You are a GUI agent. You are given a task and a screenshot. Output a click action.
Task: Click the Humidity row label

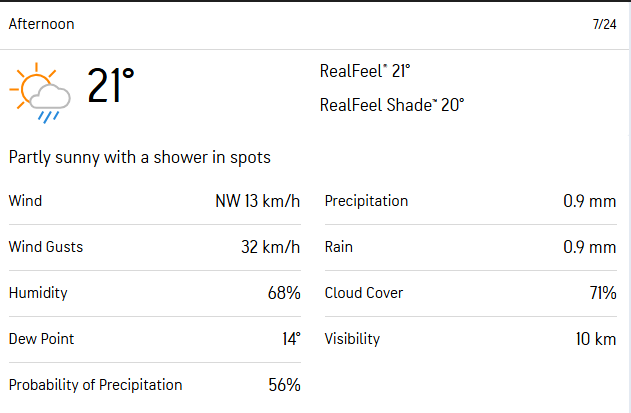click(x=38, y=293)
